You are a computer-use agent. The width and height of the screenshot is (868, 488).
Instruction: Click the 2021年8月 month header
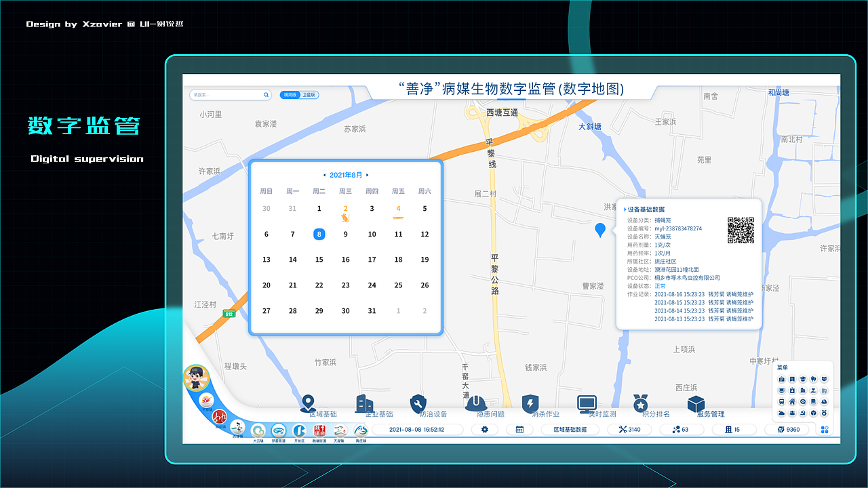[x=346, y=175]
